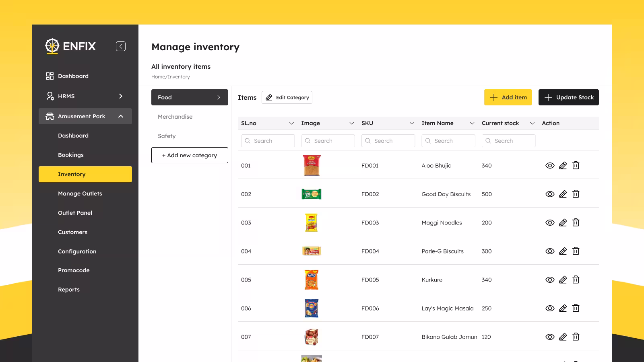
Task: Click the Update Stock button
Action: (569, 97)
